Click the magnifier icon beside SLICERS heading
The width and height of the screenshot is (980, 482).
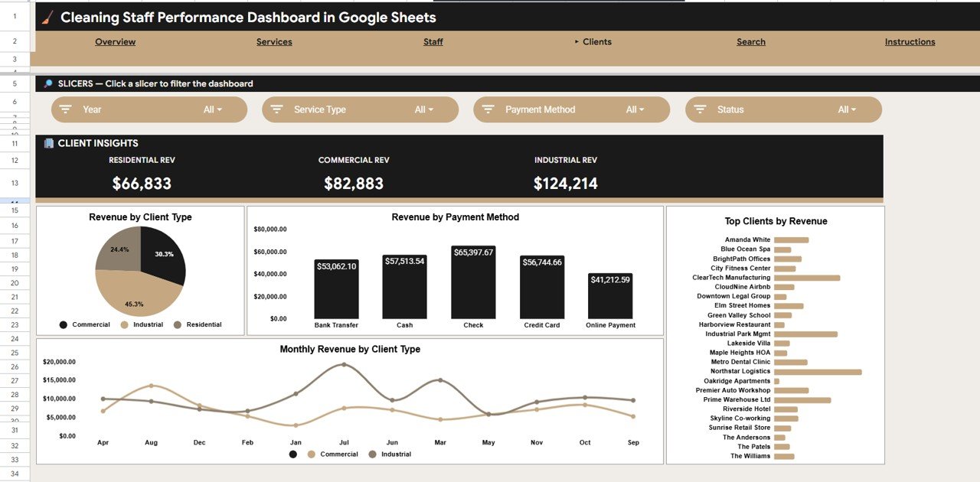(48, 84)
